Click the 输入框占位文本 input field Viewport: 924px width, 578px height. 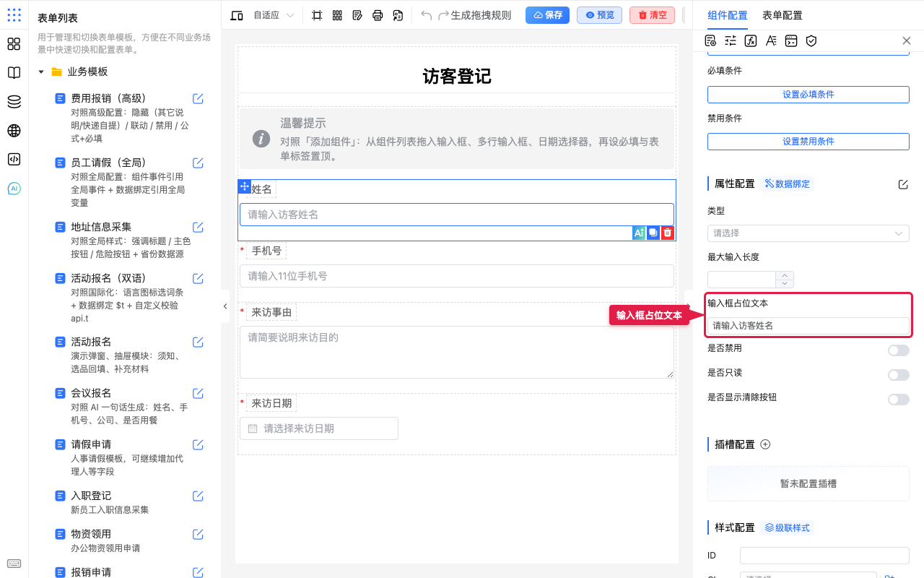point(808,326)
